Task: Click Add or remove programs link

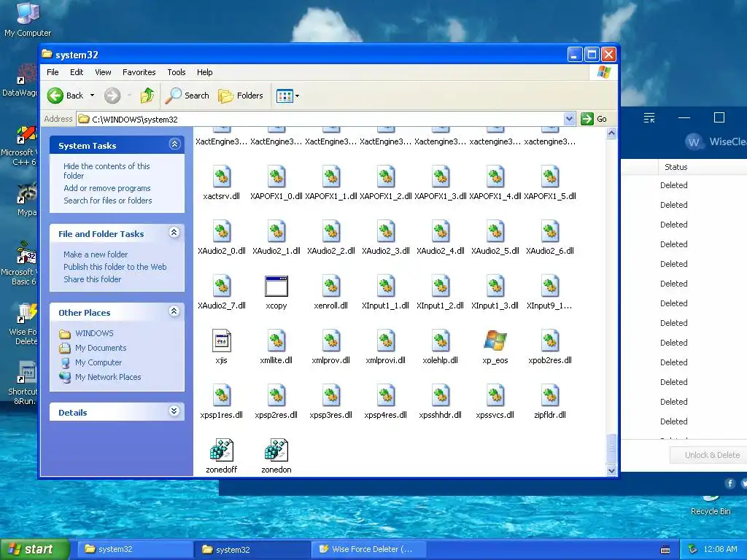Action: pos(107,188)
